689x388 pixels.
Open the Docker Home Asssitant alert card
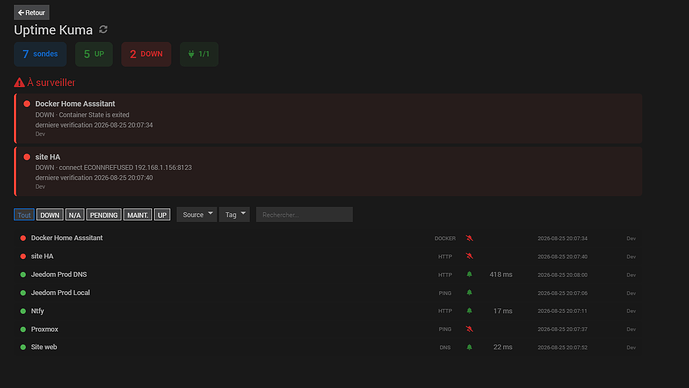[328, 118]
